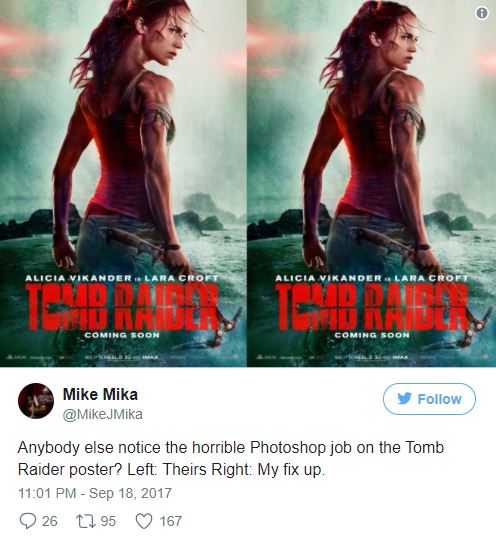The height and width of the screenshot is (543, 496).
Task: Click the retweet arrows icon
Action: pos(86,521)
